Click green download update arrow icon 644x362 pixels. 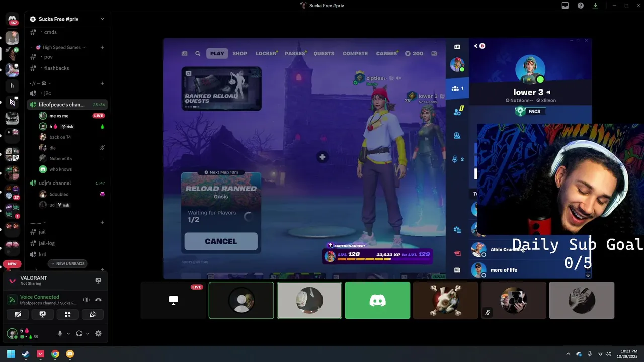coord(595,5)
